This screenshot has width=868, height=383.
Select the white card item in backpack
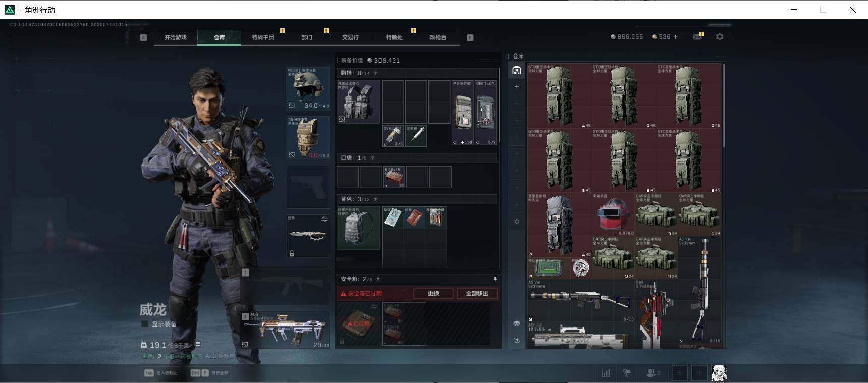(x=393, y=217)
